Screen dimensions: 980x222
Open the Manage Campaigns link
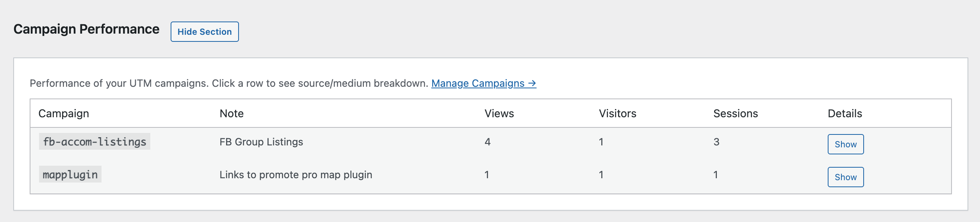coord(483,83)
